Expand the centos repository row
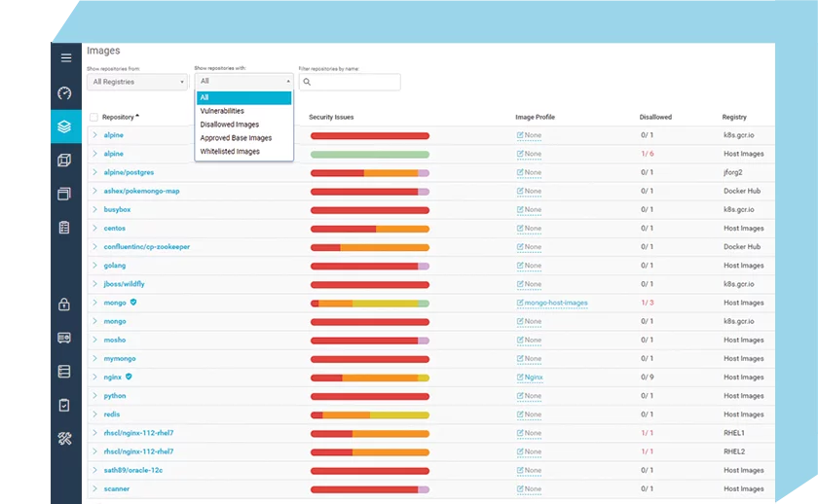The height and width of the screenshot is (504, 818). coord(95,228)
